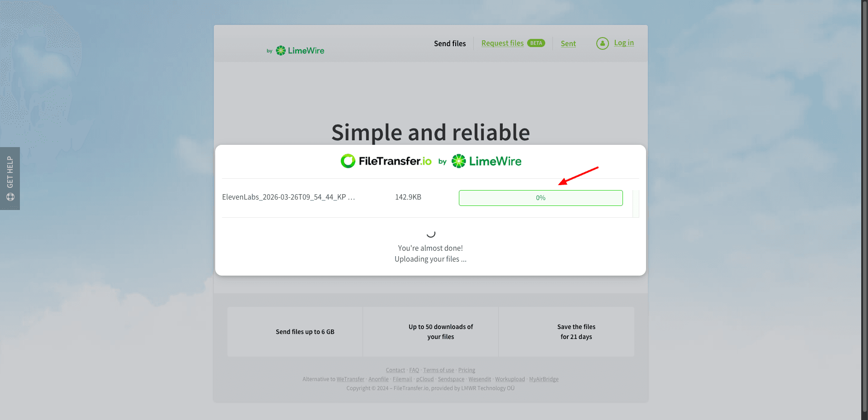Open the GET HELP side tab
The image size is (868, 420).
tap(10, 178)
